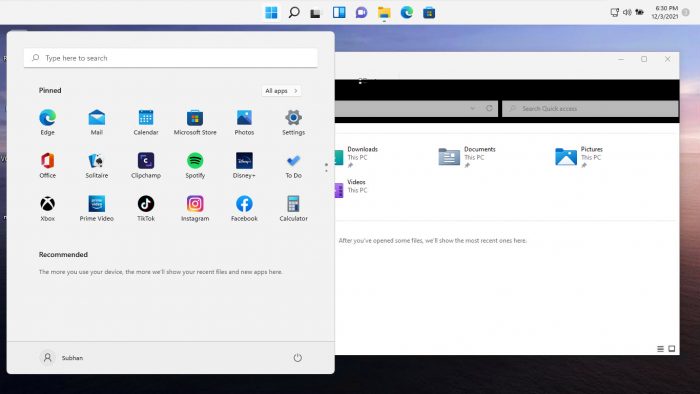
Task: Open the To Do app
Action: click(293, 165)
